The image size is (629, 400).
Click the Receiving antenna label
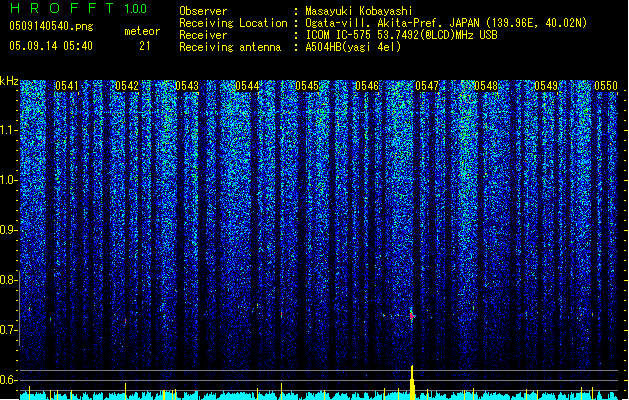pos(230,47)
